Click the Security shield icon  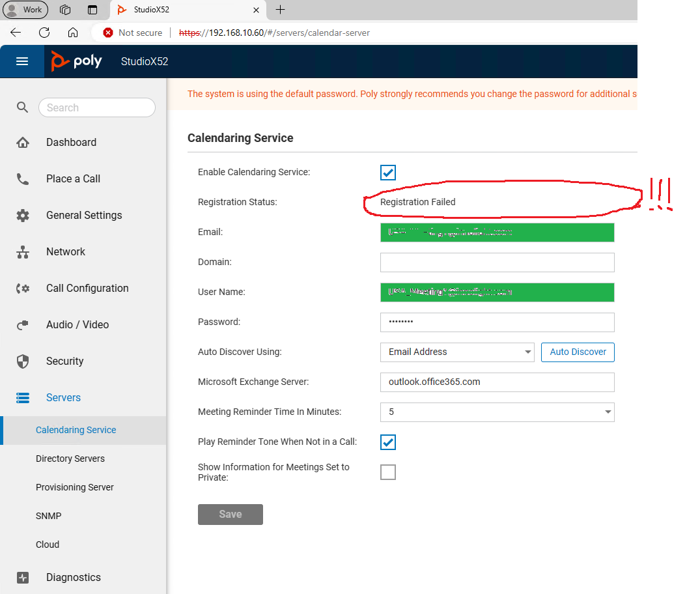coord(23,361)
